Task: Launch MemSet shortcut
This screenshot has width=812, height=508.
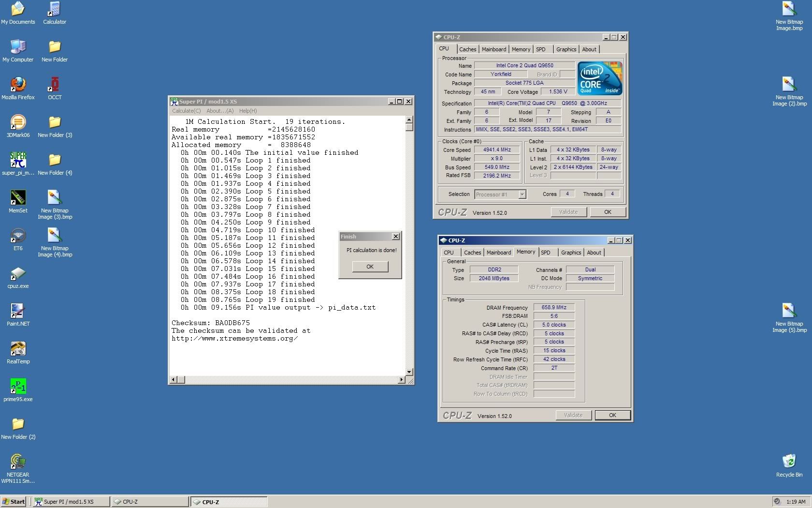Action: click(18, 201)
